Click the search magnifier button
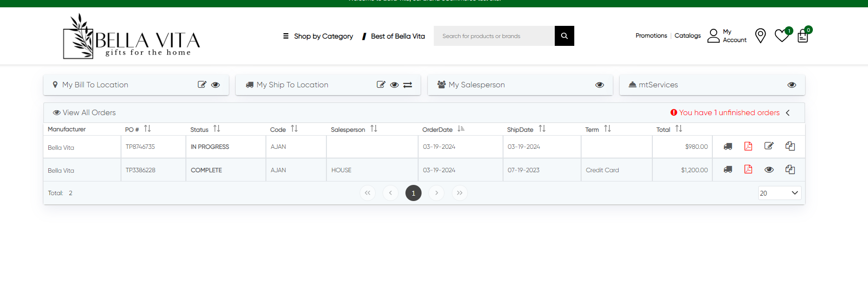The width and height of the screenshot is (868, 282). (564, 36)
